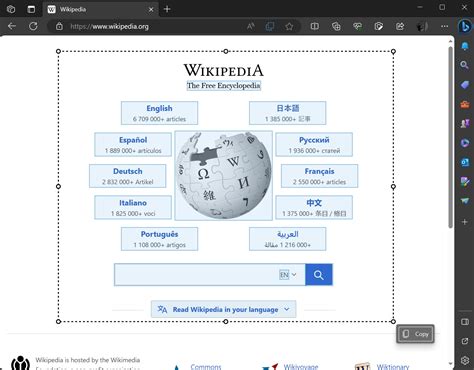Image resolution: width=474 pixels, height=370 pixels.
Task: Open the Arabic العربية Wikipedia link
Action: (288, 239)
